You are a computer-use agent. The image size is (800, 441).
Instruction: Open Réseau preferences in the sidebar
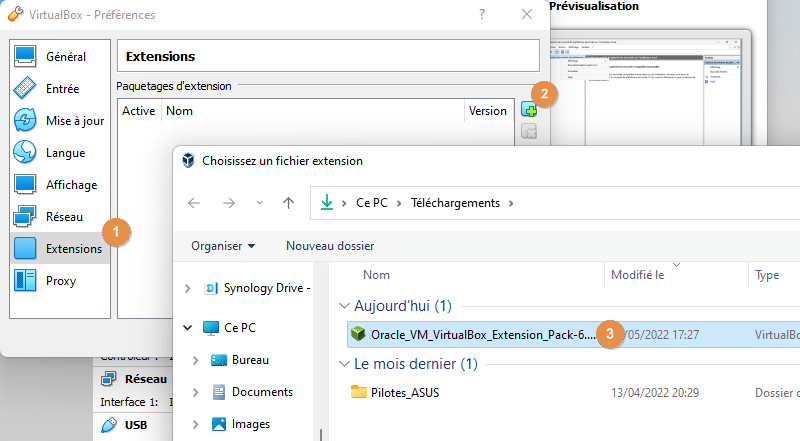(64, 217)
